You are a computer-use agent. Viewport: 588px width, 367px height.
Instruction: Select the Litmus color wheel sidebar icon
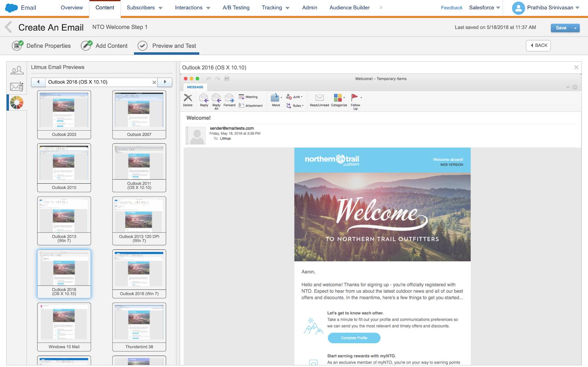[17, 102]
